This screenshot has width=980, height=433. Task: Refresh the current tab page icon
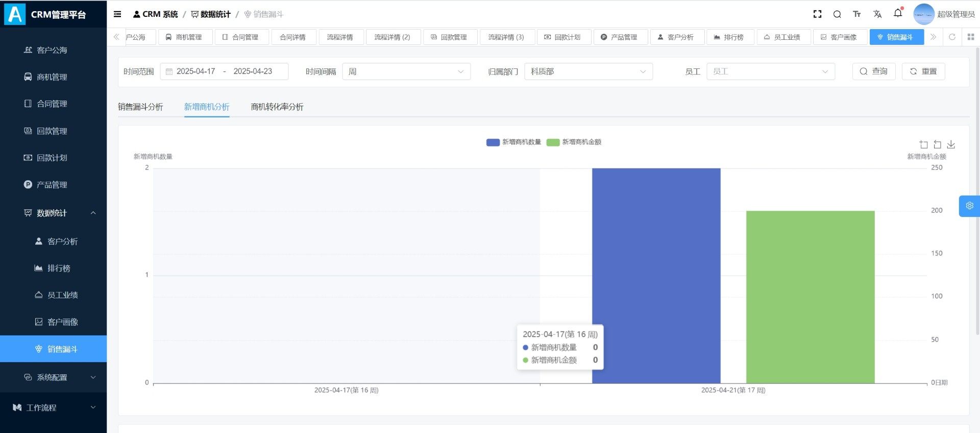pyautogui.click(x=952, y=37)
